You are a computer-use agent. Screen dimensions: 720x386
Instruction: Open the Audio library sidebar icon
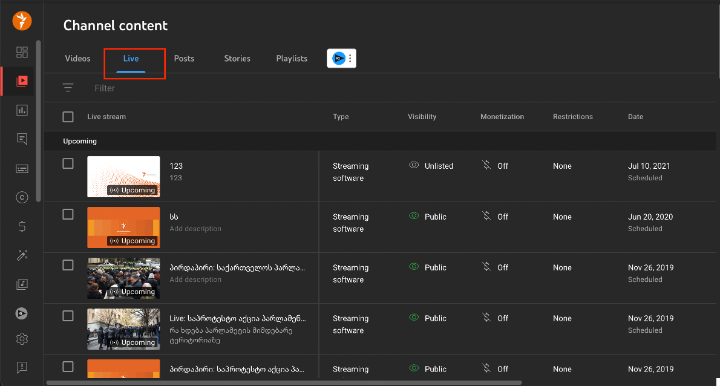(x=22, y=284)
